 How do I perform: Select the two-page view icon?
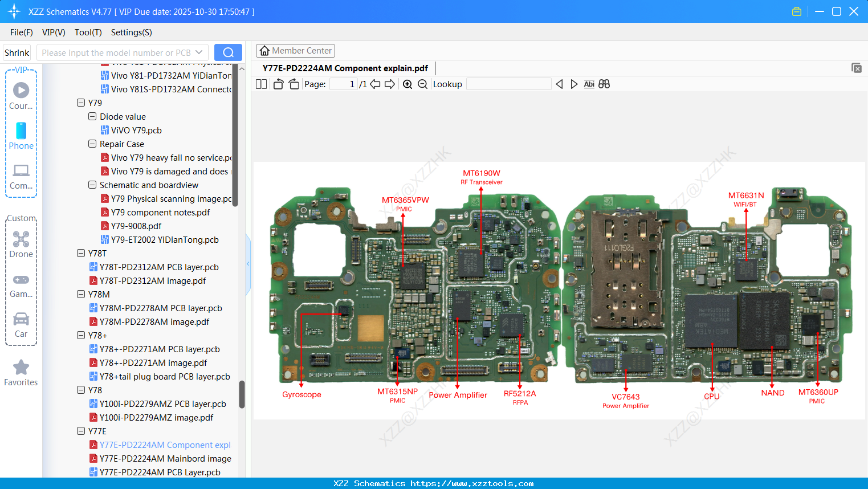(261, 84)
